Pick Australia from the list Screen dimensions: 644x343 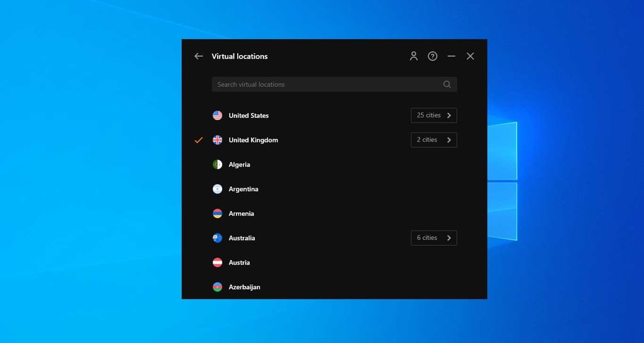[x=241, y=238]
